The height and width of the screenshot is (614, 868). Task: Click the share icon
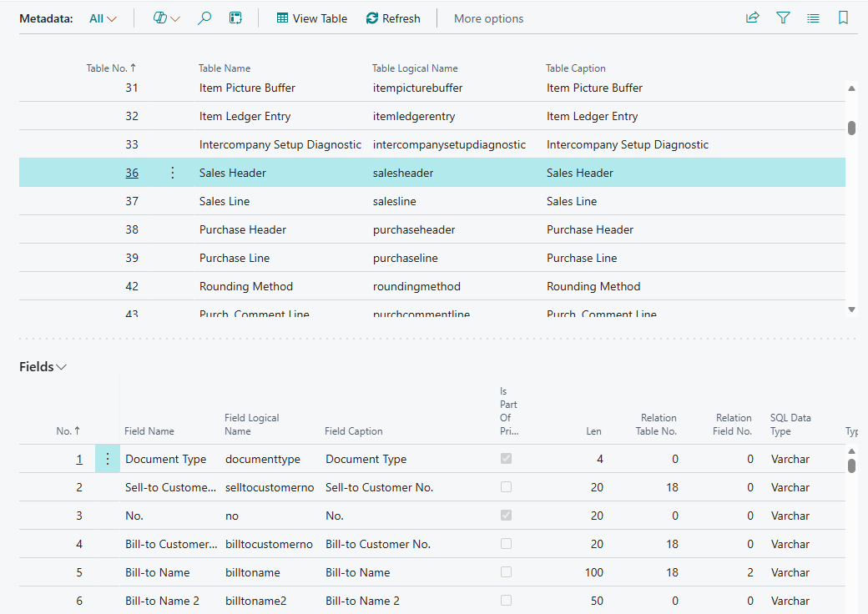coord(752,18)
